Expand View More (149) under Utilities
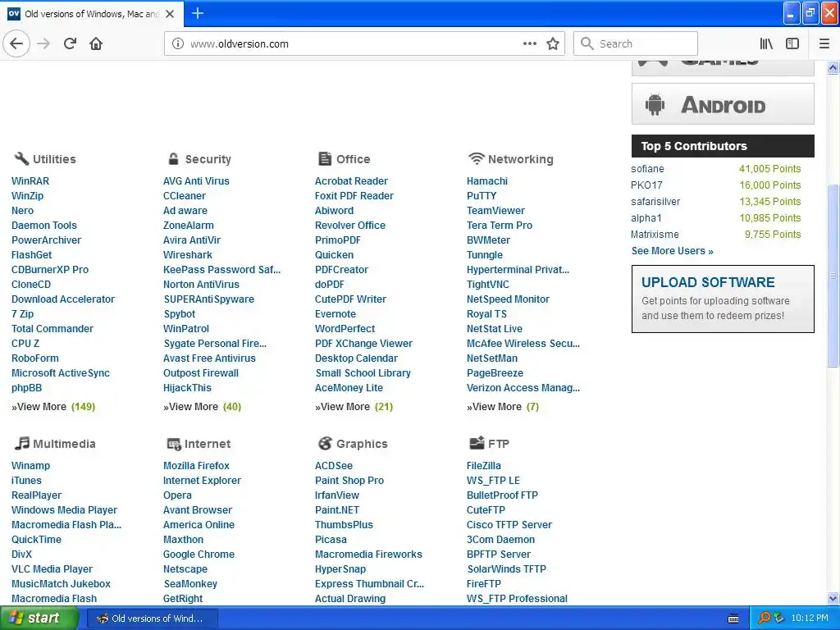The image size is (840, 630). (x=53, y=407)
